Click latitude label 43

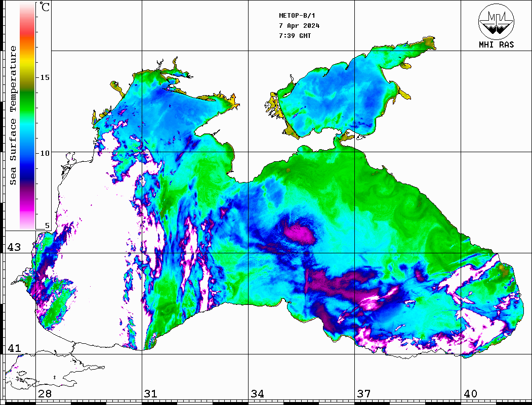pos(14,247)
